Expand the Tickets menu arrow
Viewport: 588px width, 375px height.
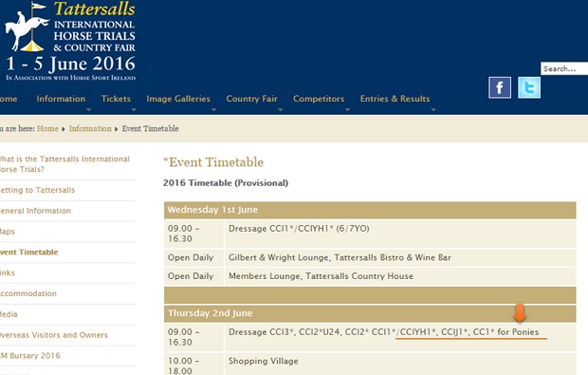pos(134,109)
